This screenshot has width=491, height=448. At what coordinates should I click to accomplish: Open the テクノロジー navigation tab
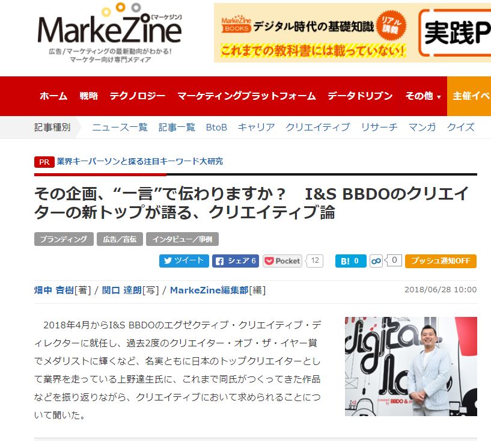138,96
